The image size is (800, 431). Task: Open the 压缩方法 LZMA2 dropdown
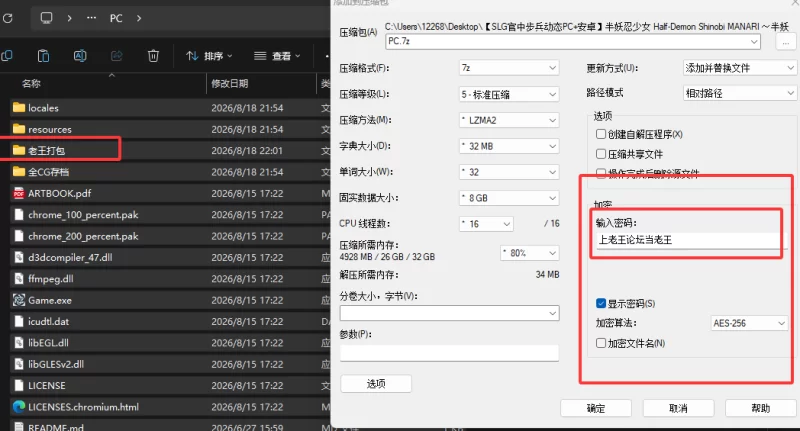pyautogui.click(x=509, y=120)
